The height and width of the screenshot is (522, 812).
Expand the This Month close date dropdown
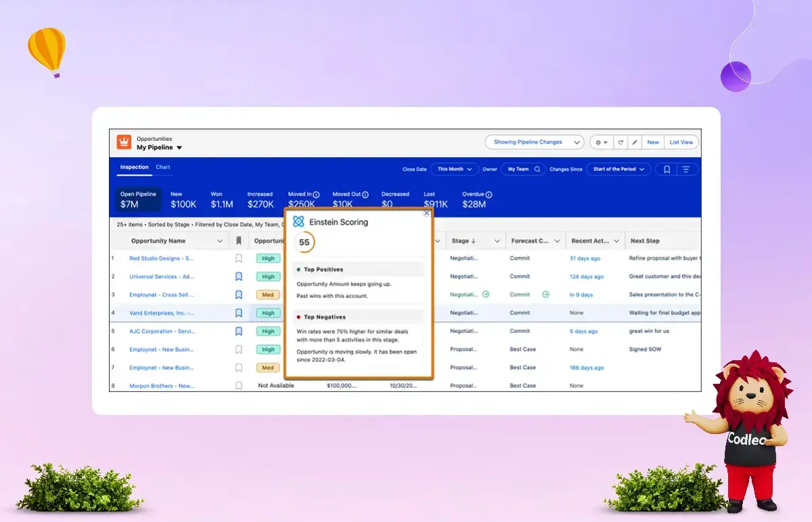coord(455,169)
